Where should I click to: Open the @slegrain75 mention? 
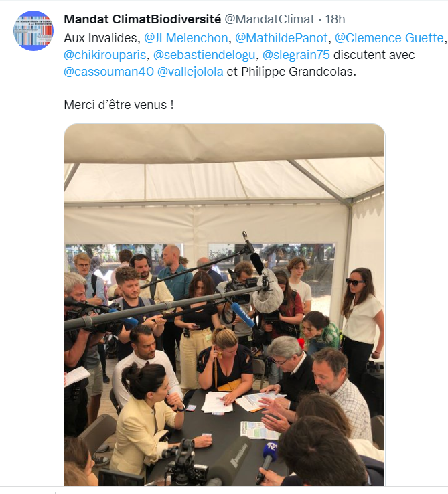pyautogui.click(x=296, y=55)
